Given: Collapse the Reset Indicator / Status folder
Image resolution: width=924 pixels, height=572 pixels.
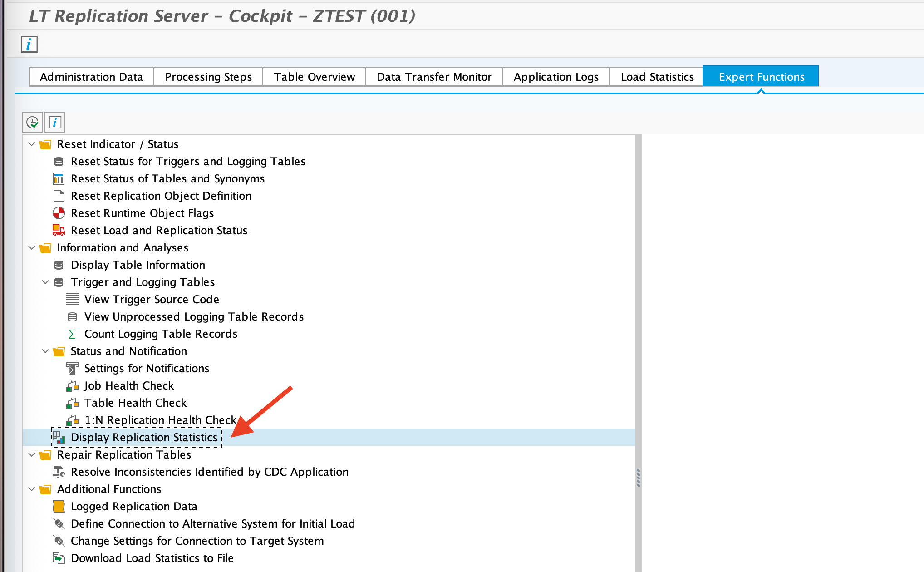Looking at the screenshot, I should tap(32, 144).
